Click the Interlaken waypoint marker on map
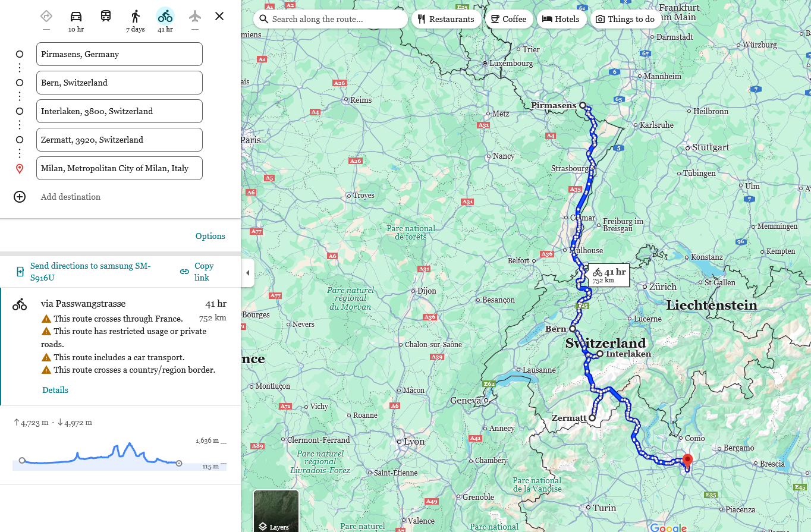 point(600,354)
